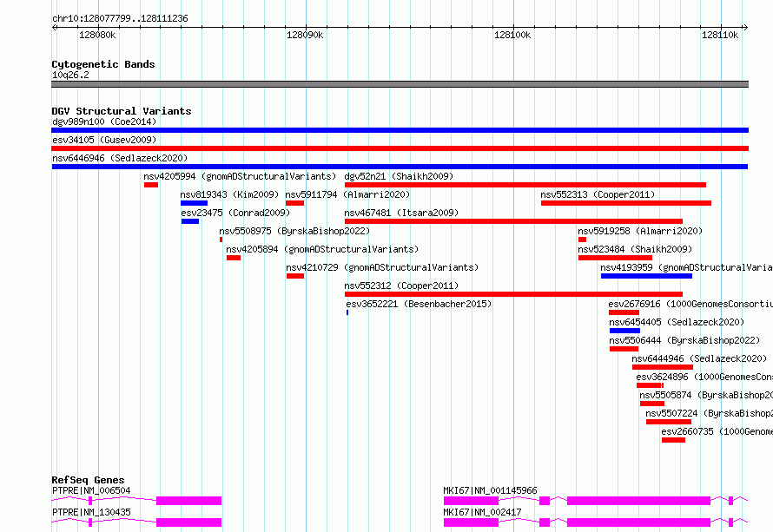Viewport: 773px width, 532px height.
Task: Click the 10q26.2 band label
Action: click(x=70, y=75)
